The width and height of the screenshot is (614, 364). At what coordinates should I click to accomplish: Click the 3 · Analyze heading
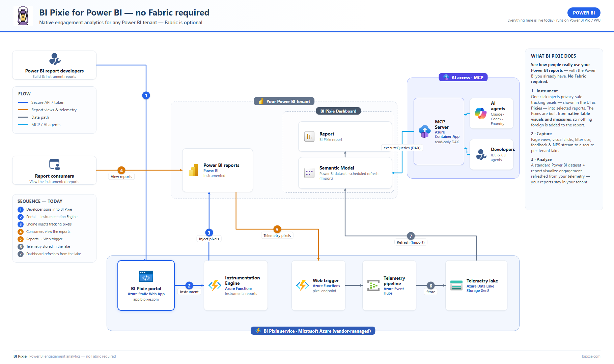click(x=541, y=159)
